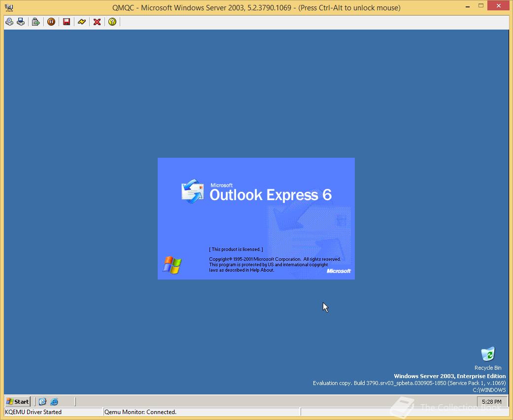Open help via yellow question mark icon
Image resolution: width=513 pixels, height=420 pixels.
click(x=112, y=22)
